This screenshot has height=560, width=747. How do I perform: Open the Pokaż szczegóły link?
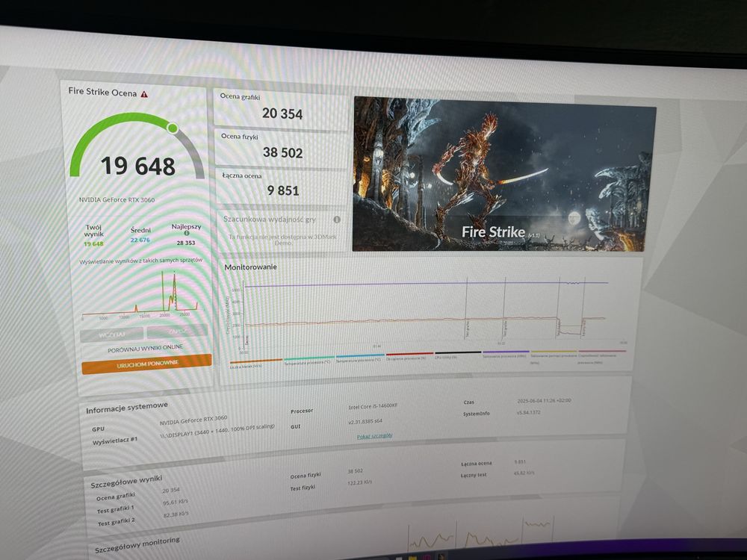[x=375, y=436]
